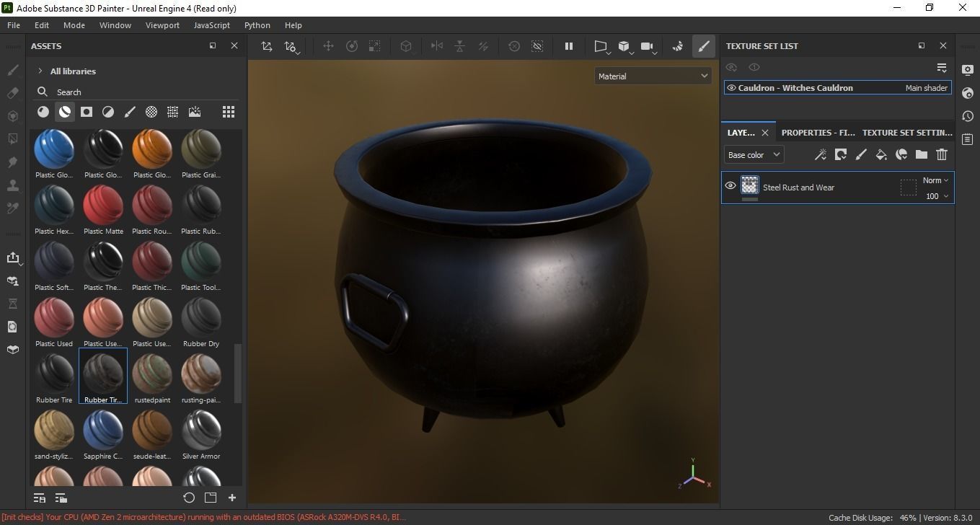Add smart material icon in layers toolbar

pos(901,154)
